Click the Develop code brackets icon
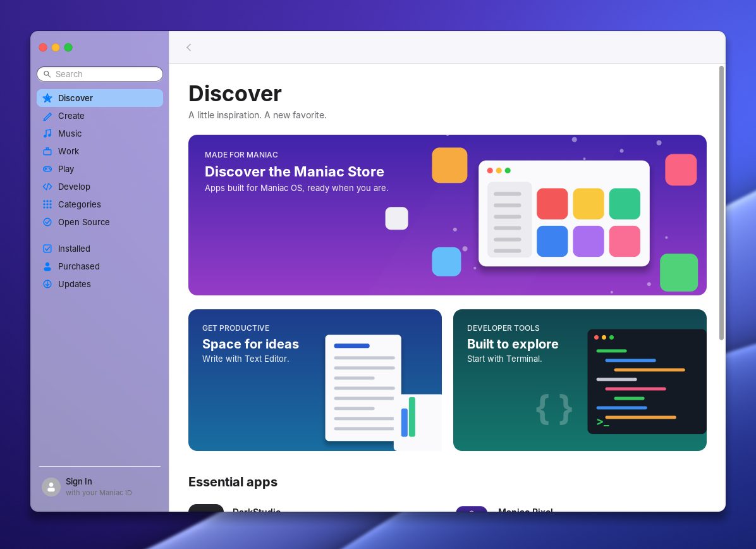 click(x=47, y=187)
